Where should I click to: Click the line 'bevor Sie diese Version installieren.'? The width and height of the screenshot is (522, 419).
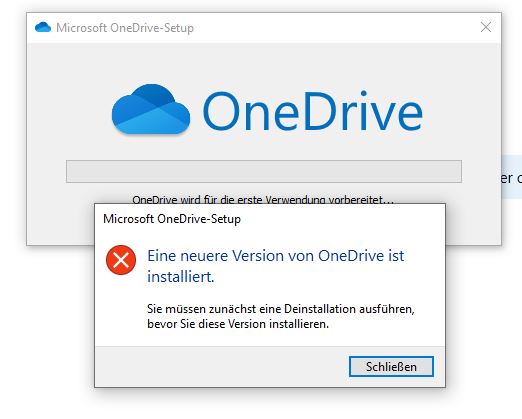(x=238, y=324)
